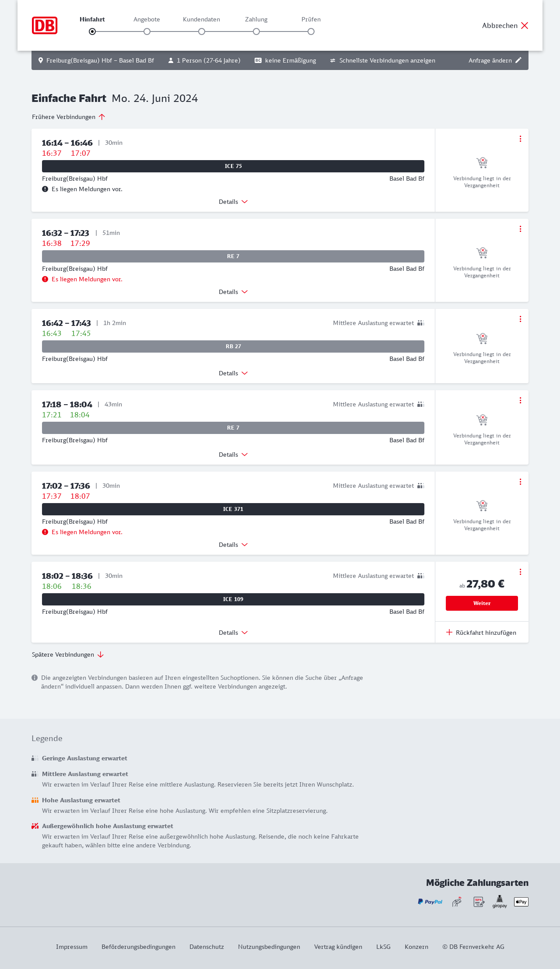Click the pencil icon next to Anfrage ändern
Image resolution: width=560 pixels, height=969 pixels.
click(x=518, y=60)
